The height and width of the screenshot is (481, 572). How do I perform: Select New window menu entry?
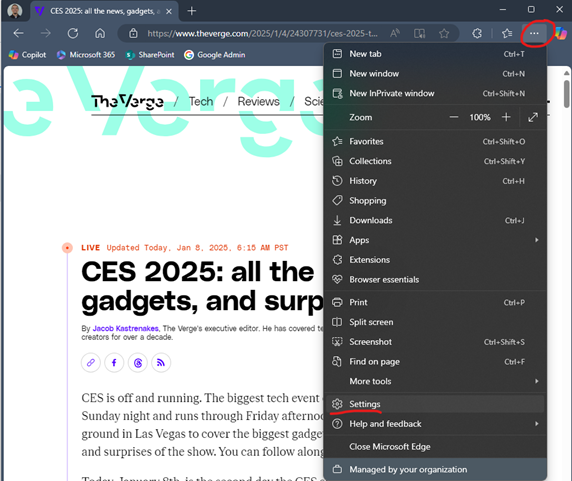(x=435, y=74)
